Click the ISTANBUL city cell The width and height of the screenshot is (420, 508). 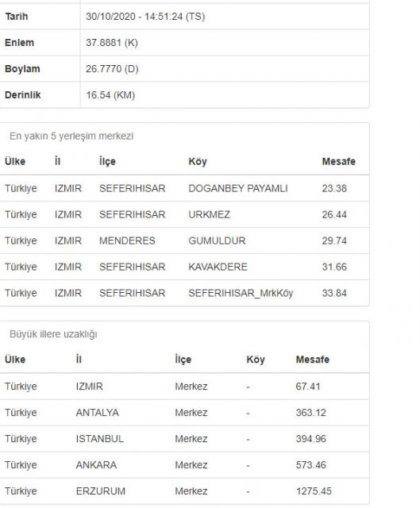click(x=100, y=439)
